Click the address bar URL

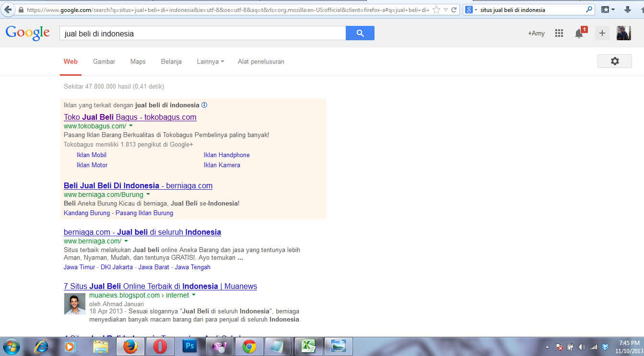228,10
